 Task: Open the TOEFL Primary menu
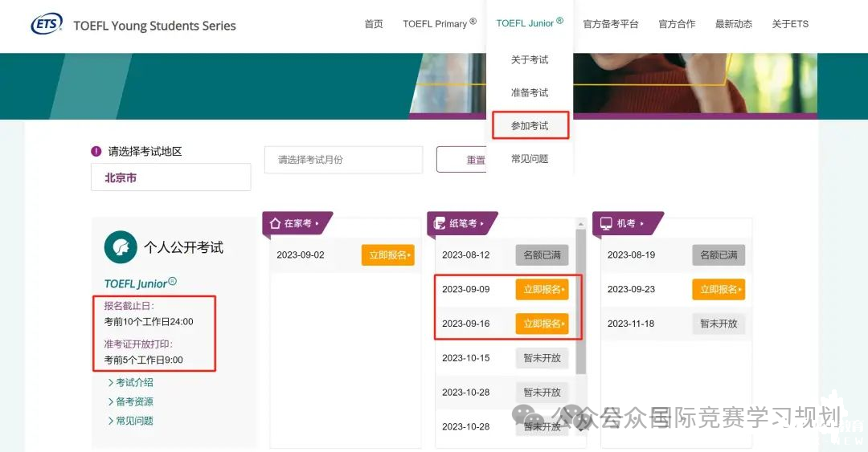440,24
